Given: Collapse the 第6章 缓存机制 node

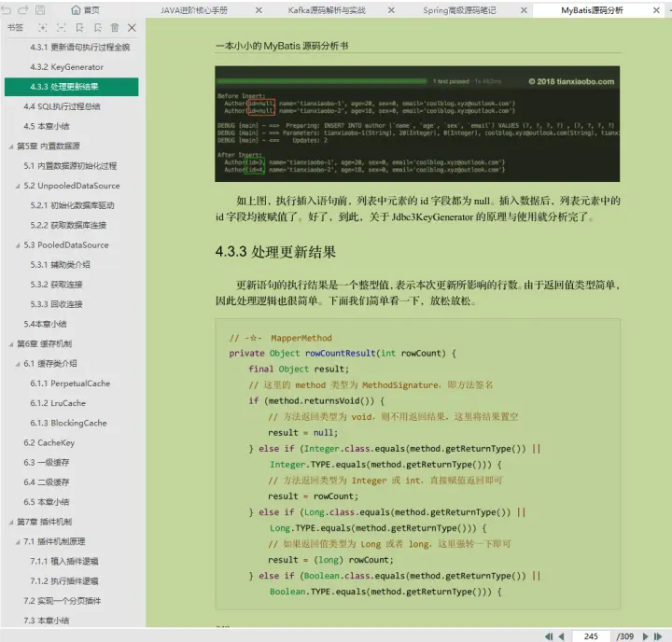Looking at the screenshot, I should [11, 344].
